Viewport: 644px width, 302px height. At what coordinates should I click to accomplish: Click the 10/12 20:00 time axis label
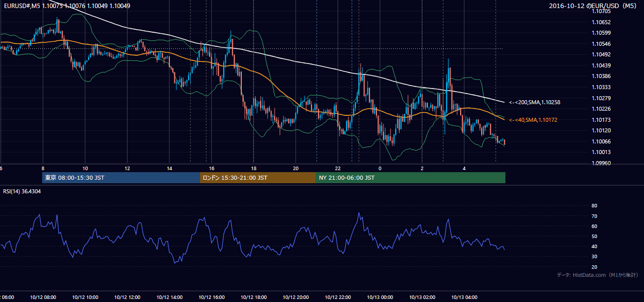point(296,297)
